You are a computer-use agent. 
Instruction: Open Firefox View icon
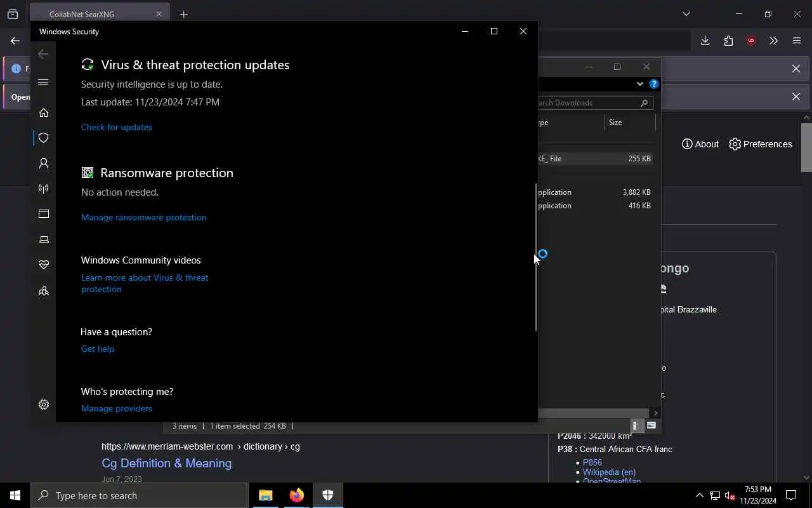click(x=13, y=14)
